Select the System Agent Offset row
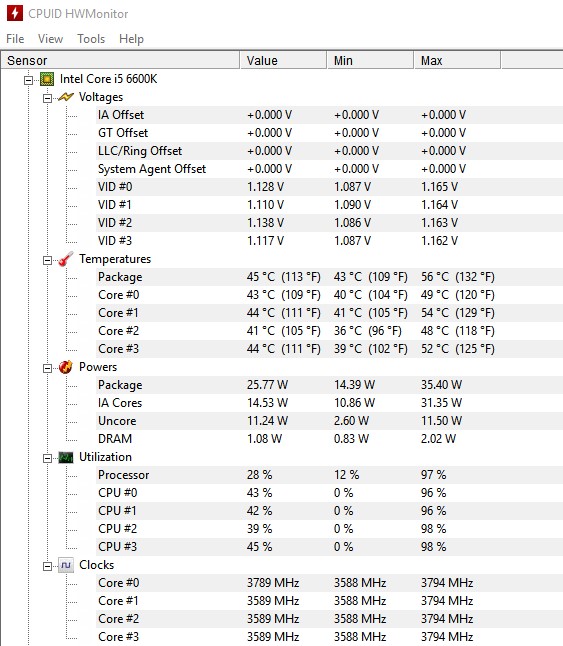563x646 pixels. [329, 169]
